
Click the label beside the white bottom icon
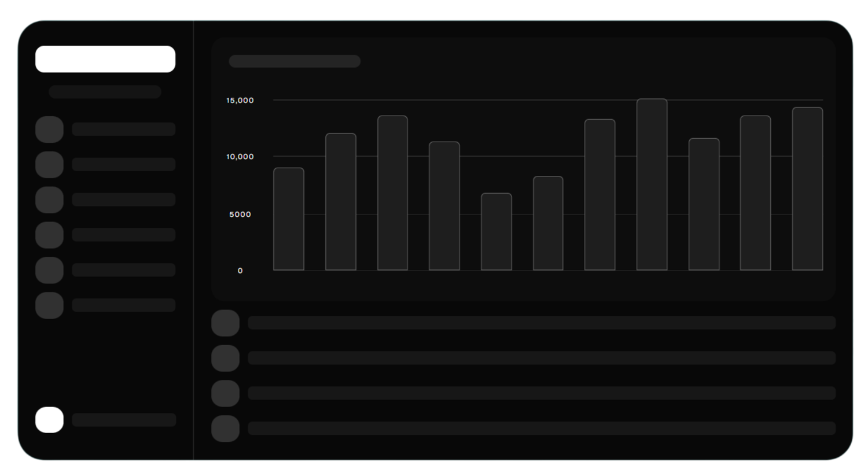(x=123, y=420)
